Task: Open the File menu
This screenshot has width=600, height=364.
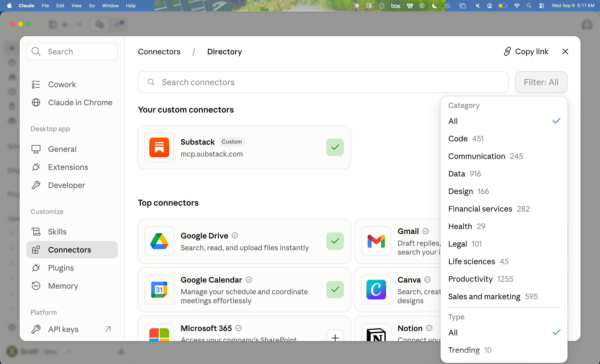Action: tap(45, 6)
